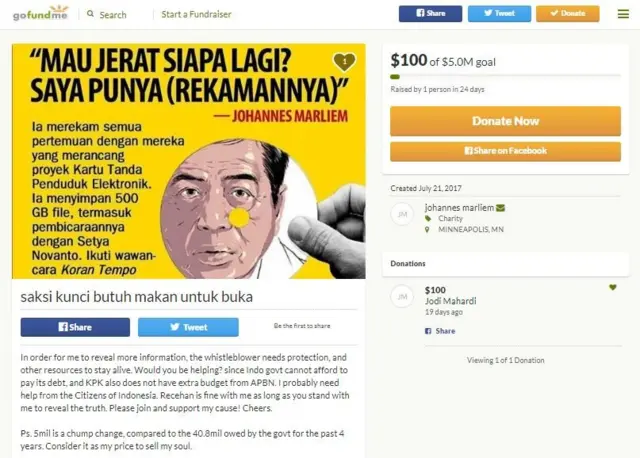Click Share on Facebook orange button
This screenshot has width=640, height=458.
505,151
